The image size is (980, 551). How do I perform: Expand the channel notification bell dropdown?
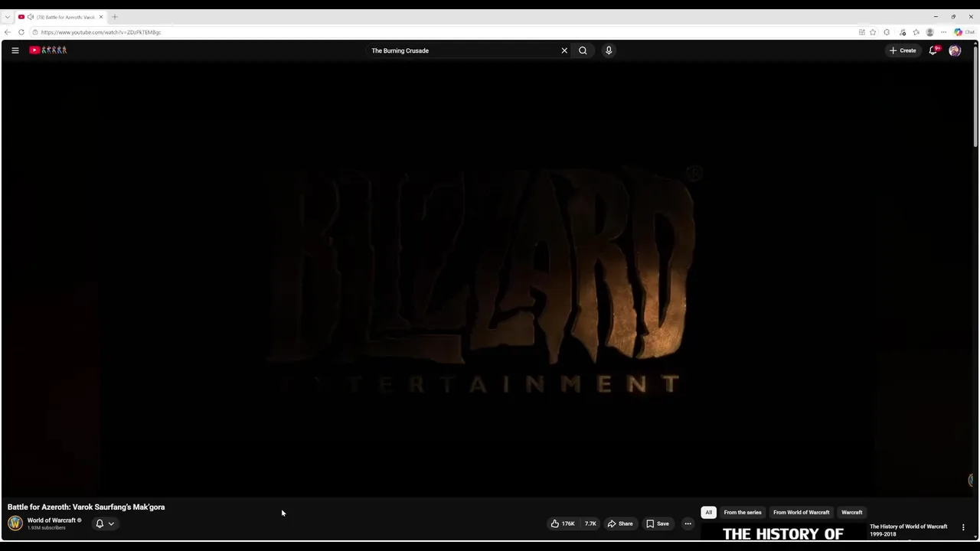click(x=105, y=523)
